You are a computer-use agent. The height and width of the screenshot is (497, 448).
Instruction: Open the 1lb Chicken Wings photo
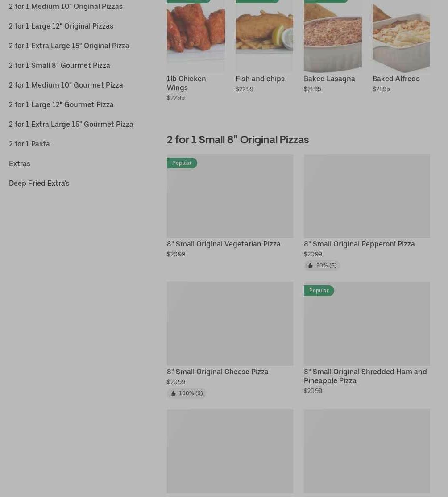point(195,36)
